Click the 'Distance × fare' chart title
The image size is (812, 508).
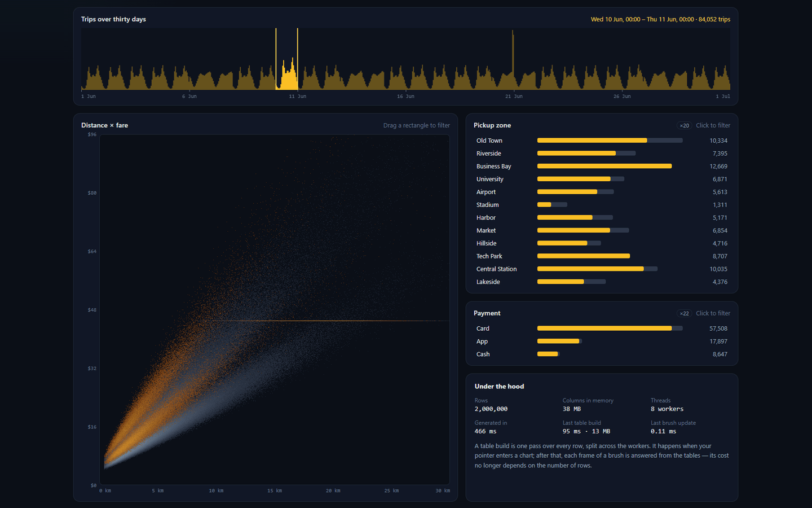pos(104,125)
